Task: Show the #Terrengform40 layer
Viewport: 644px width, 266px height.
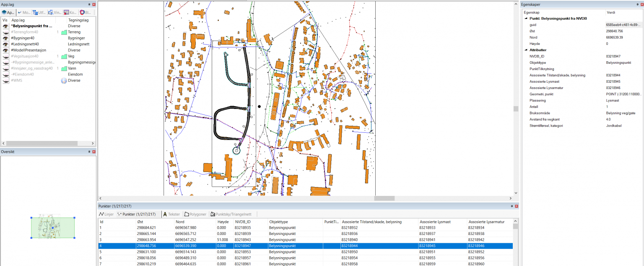Action: 5,32
